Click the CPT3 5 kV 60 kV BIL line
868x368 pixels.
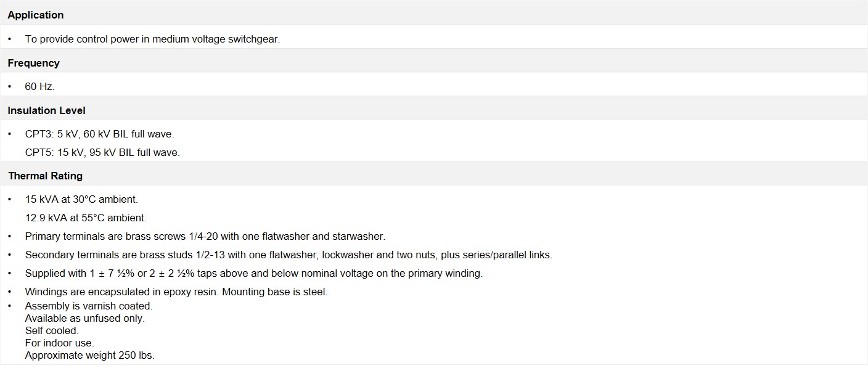click(99, 134)
